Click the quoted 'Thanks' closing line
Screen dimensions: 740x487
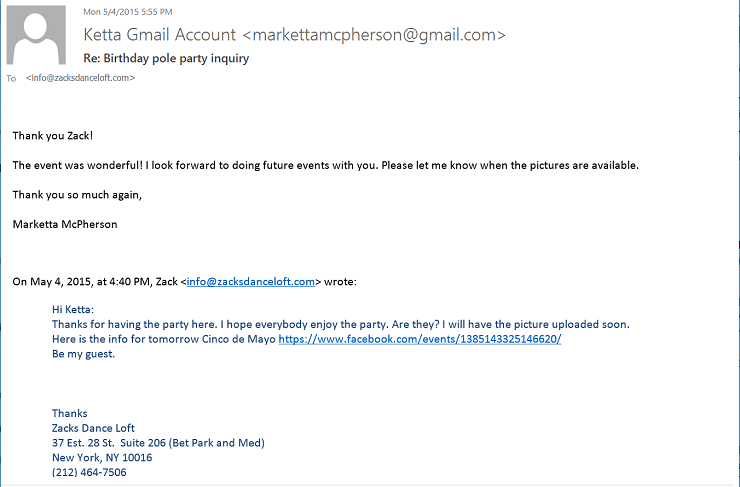[69, 413]
